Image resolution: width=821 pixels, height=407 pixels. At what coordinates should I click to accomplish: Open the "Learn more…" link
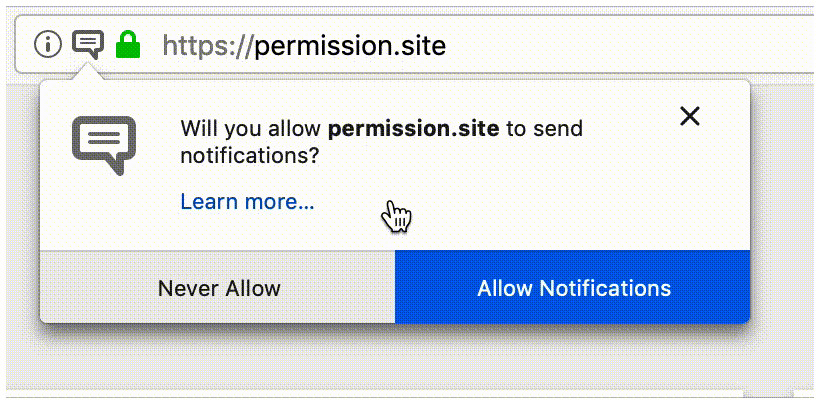point(247,202)
